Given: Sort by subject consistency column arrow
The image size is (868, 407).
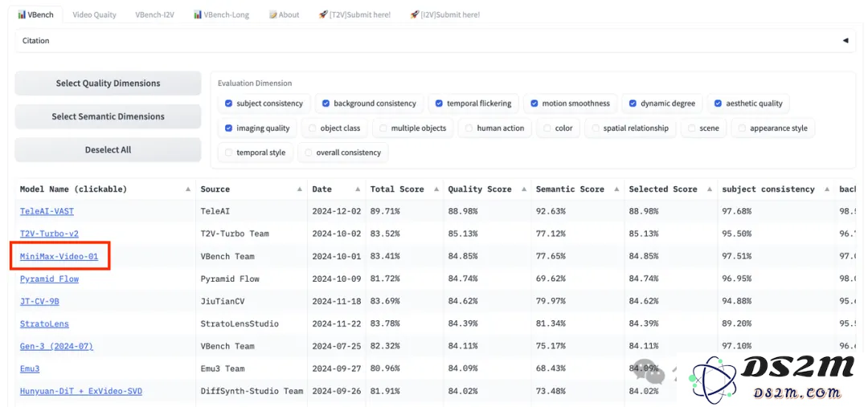Looking at the screenshot, I should [826, 189].
